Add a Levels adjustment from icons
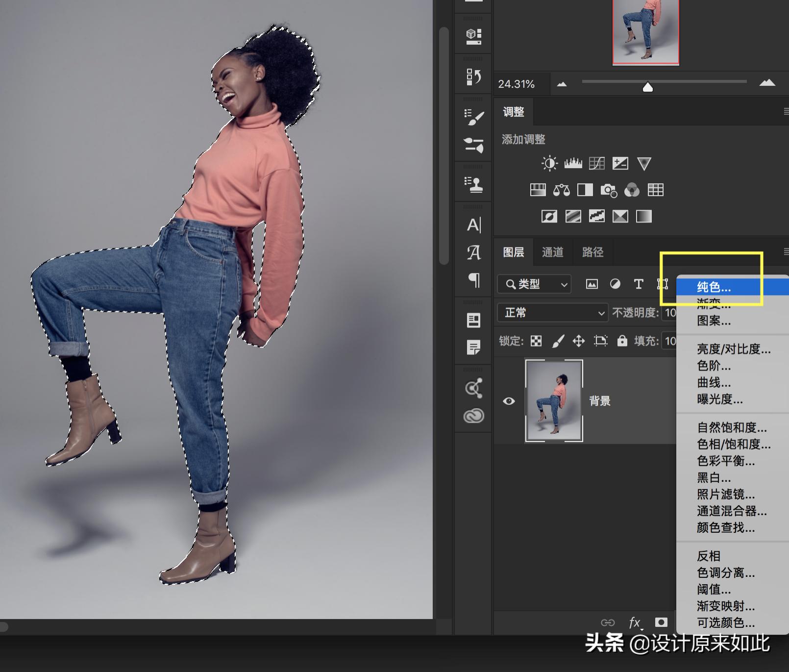The width and height of the screenshot is (789, 672). click(x=573, y=163)
